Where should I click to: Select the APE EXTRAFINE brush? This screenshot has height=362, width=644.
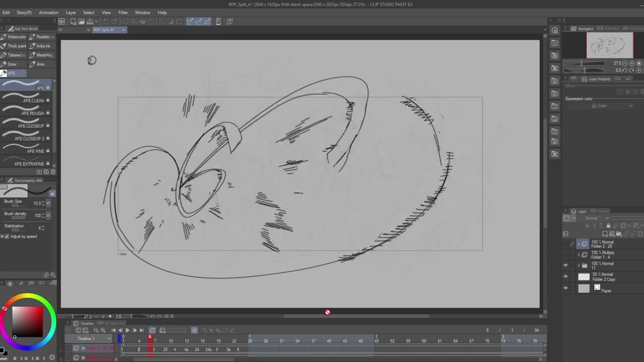click(26, 161)
